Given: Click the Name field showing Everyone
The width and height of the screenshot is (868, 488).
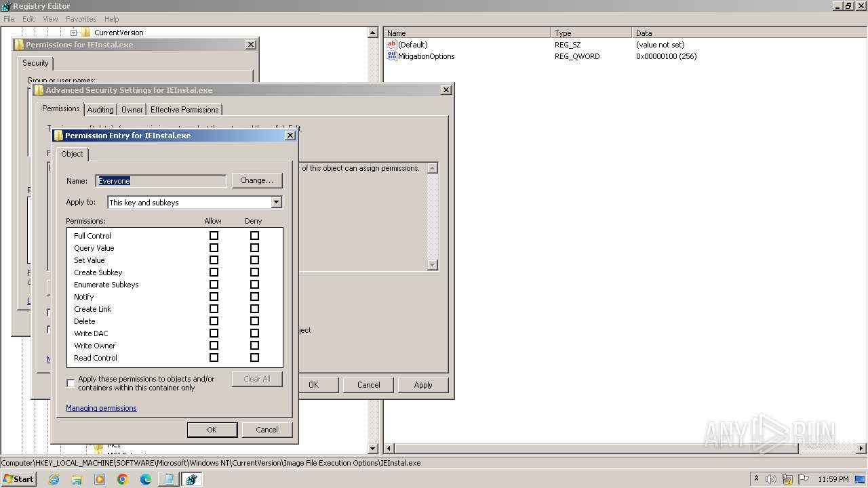Looking at the screenshot, I should pyautogui.click(x=161, y=181).
